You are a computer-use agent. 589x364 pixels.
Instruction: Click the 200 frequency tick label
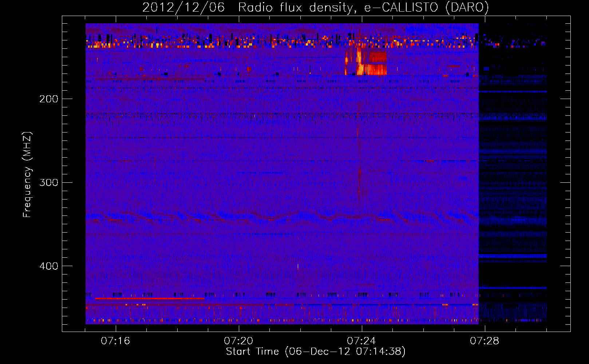[49, 99]
